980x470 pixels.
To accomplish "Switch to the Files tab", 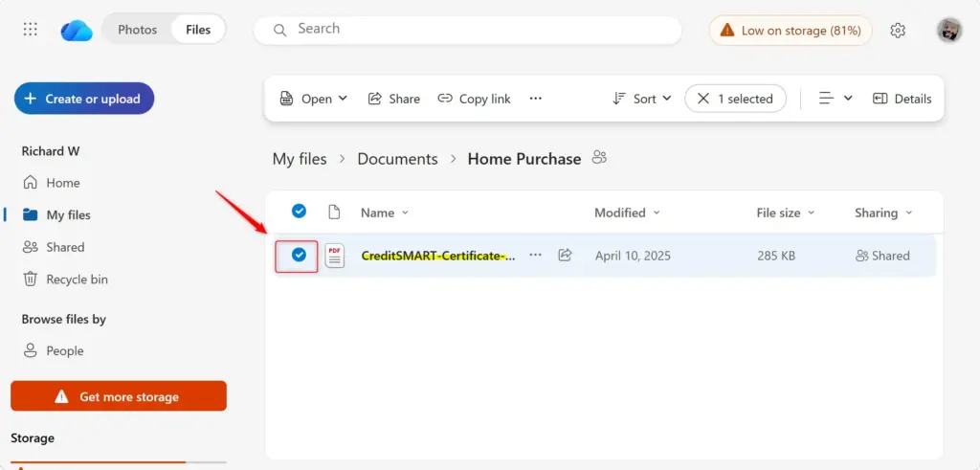I will (198, 30).
